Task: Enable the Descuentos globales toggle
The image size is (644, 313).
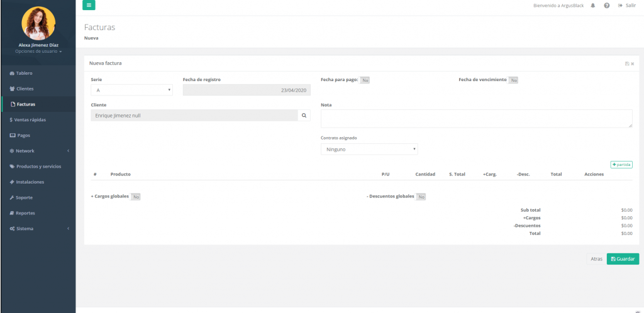Action: (421, 197)
